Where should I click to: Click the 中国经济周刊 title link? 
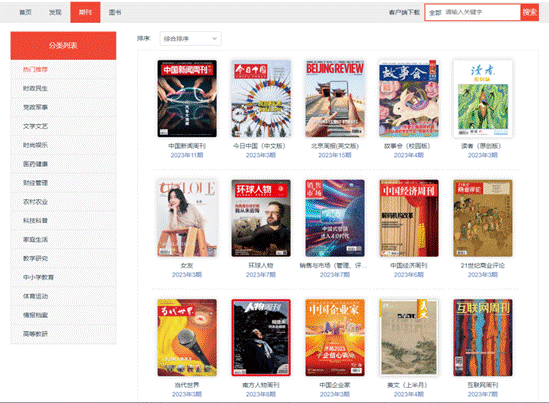(x=409, y=266)
